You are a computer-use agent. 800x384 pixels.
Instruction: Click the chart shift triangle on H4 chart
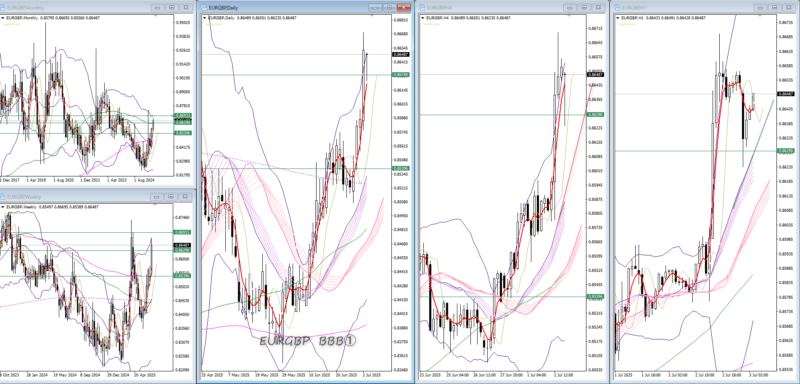click(x=568, y=16)
